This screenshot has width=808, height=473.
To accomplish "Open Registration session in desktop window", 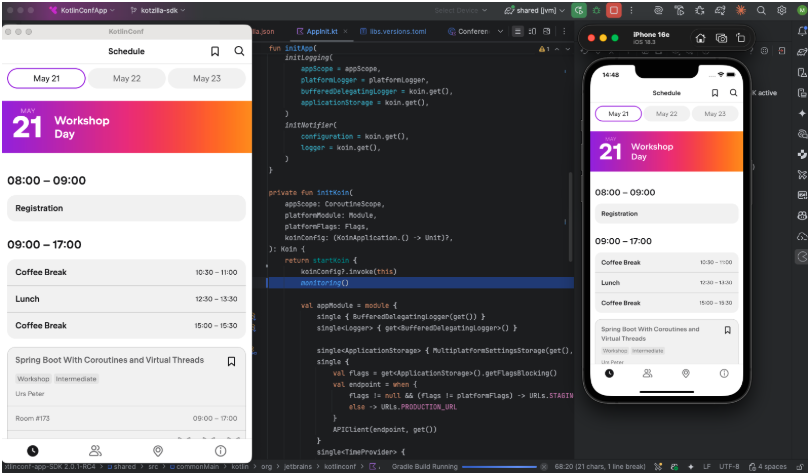I will [x=126, y=208].
